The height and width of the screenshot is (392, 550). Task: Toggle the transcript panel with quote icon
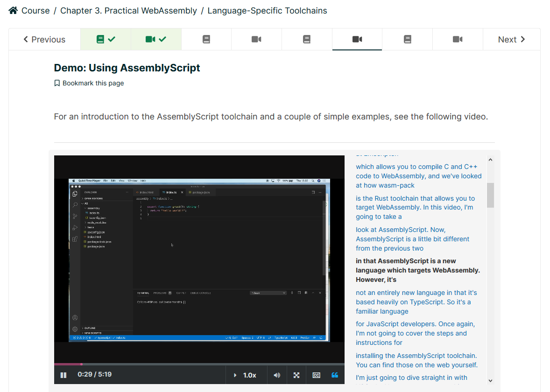pos(335,375)
